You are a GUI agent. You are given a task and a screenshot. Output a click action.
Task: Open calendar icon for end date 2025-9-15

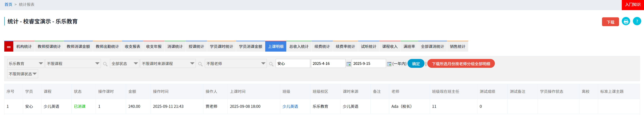389,64
